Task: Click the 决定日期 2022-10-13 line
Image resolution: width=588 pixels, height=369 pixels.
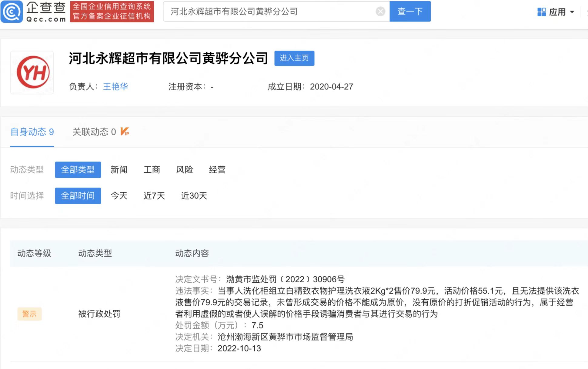Action: 218,348
